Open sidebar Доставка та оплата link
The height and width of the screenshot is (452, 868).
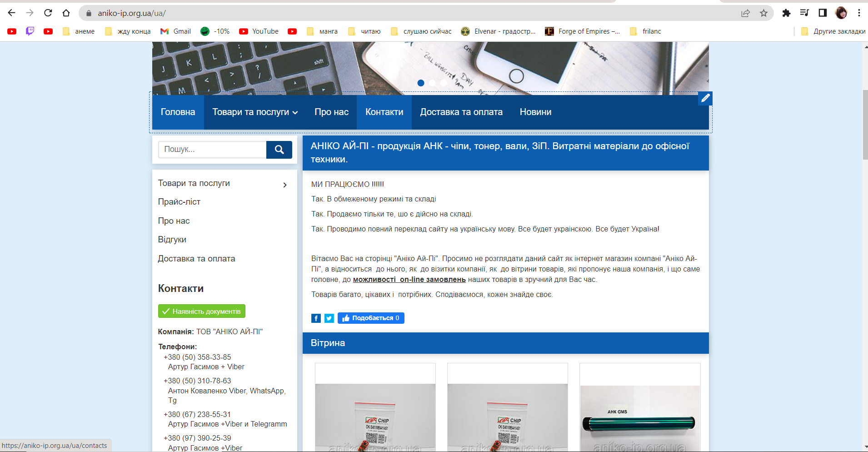(196, 259)
